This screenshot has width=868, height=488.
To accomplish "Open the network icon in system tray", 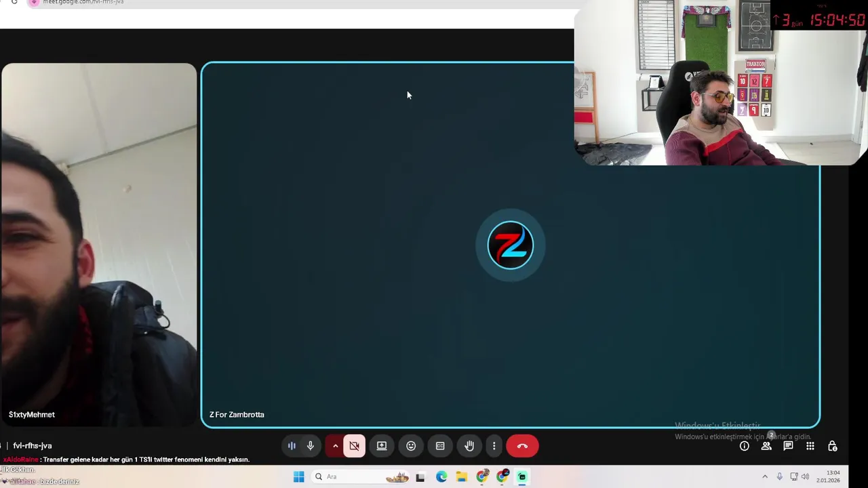I will click(x=794, y=476).
